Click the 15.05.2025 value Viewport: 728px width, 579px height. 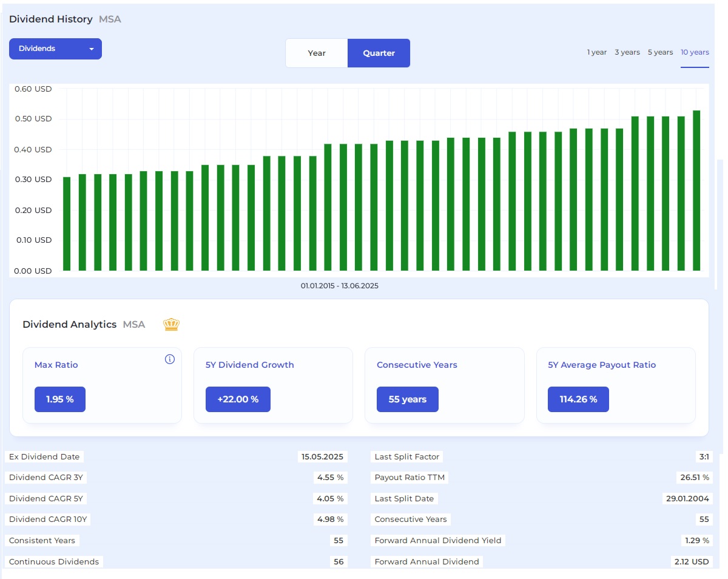[322, 456]
